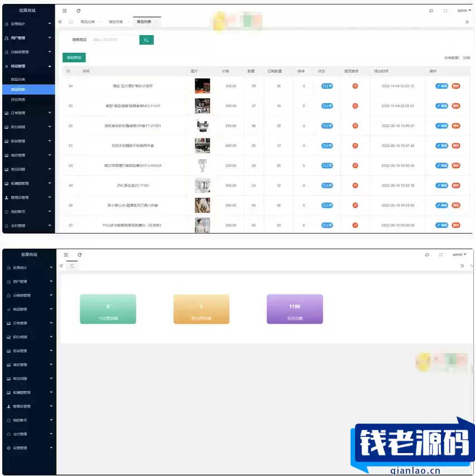Delete product ID 54

[x=456, y=86]
